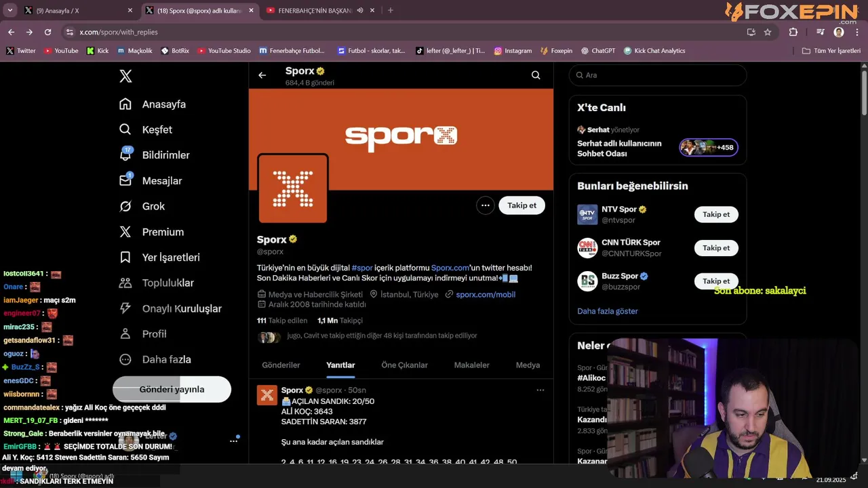Select the Yanıtlar tab
The height and width of the screenshot is (488, 868).
pos(340,365)
